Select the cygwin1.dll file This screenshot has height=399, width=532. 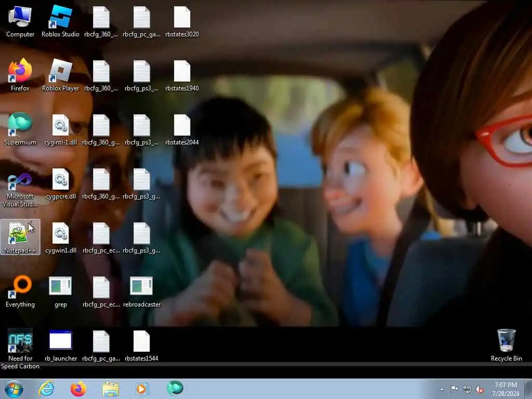(60, 238)
